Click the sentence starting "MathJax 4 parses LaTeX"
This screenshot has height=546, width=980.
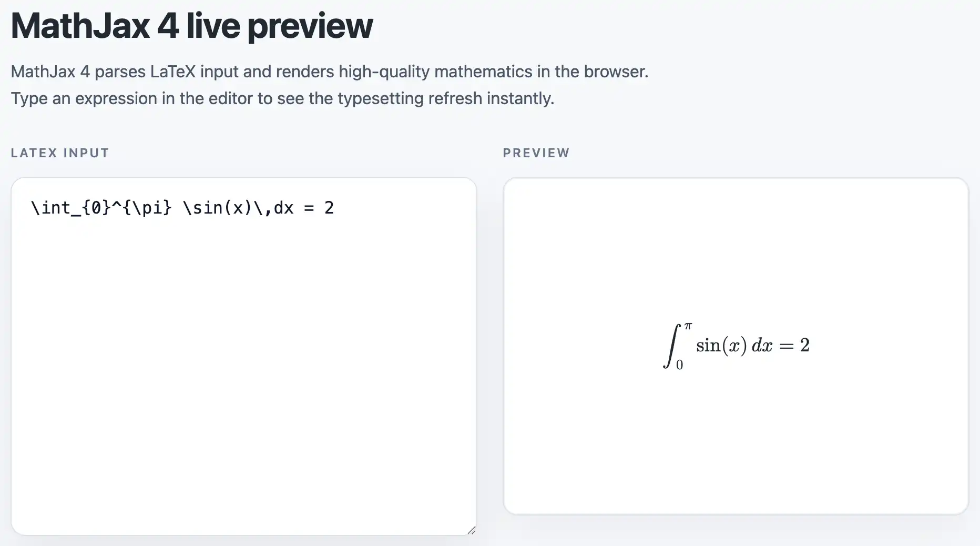pyautogui.click(x=330, y=72)
